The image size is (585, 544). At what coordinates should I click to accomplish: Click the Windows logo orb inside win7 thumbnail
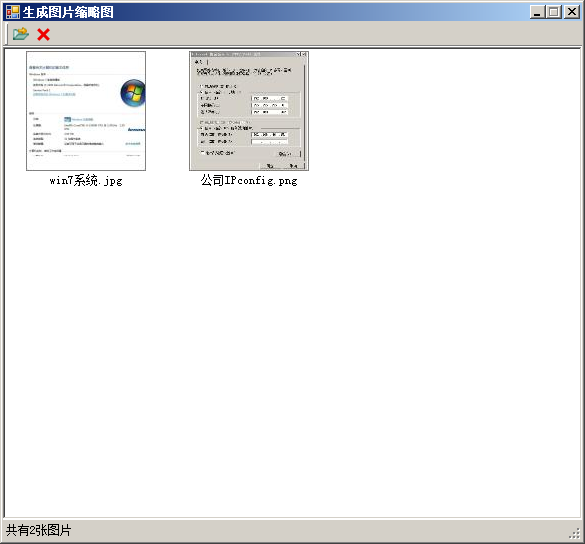(133, 93)
